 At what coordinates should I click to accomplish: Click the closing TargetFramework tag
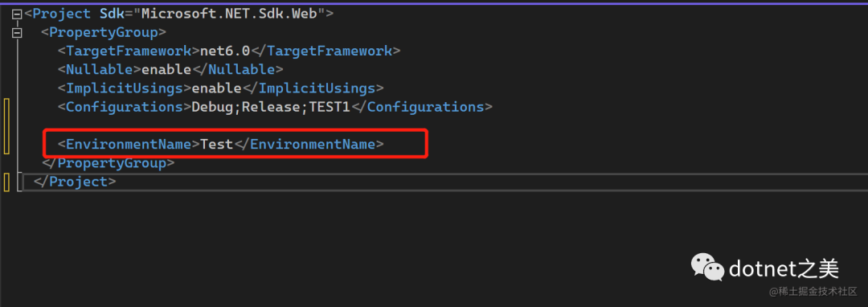tap(325, 51)
